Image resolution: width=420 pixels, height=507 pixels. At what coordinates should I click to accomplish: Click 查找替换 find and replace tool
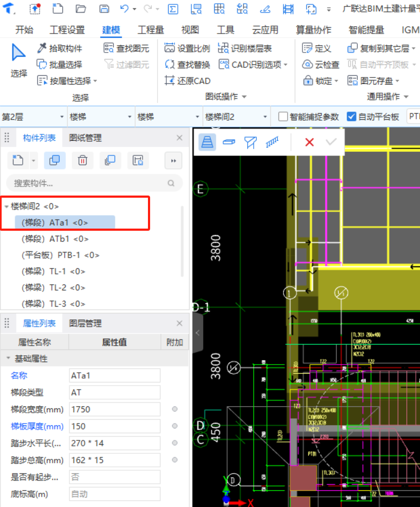point(188,64)
